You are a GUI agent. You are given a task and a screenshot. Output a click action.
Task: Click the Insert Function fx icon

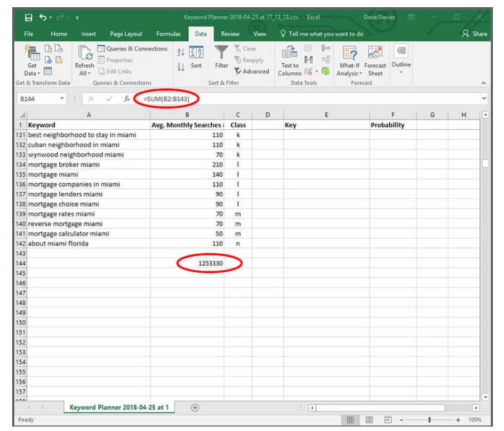pos(127,99)
